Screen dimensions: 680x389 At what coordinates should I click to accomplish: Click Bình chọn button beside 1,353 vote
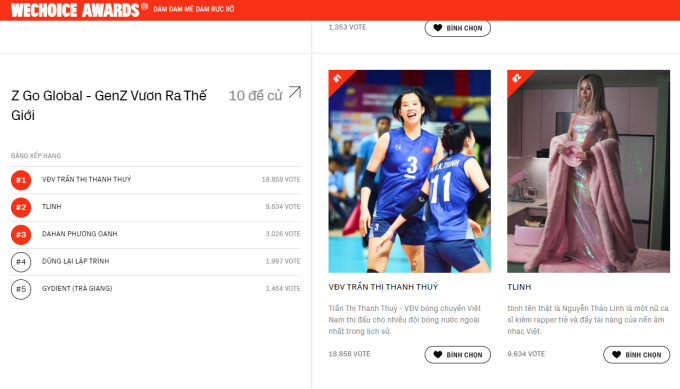pyautogui.click(x=458, y=28)
